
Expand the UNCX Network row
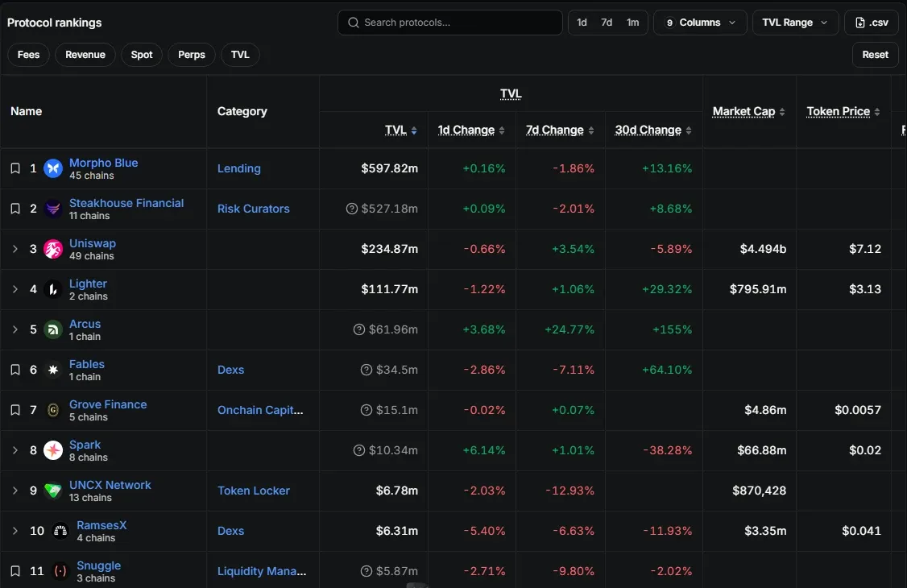15,491
